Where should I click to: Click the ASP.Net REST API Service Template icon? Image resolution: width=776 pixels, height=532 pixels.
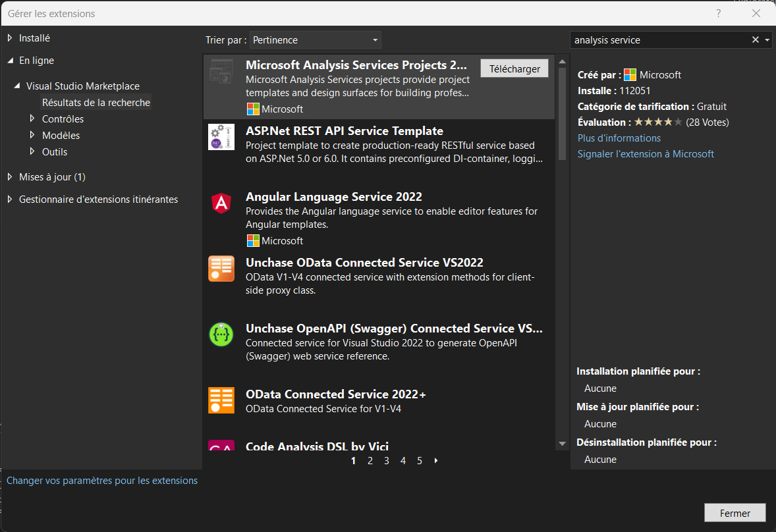(221, 137)
